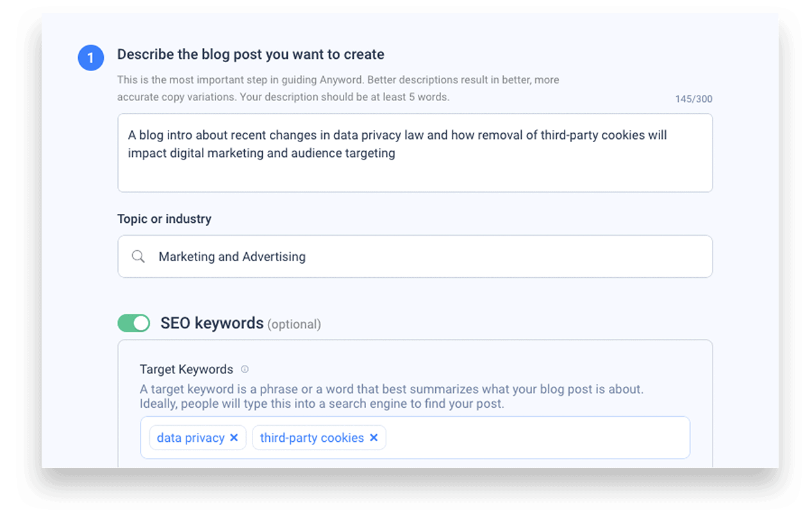Remove the "third-party cookies" keyword tag

pos(374,438)
